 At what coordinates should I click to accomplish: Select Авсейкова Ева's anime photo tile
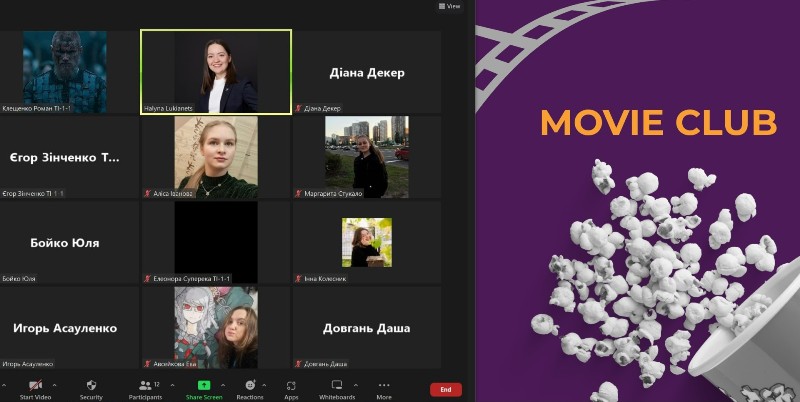tap(216, 328)
